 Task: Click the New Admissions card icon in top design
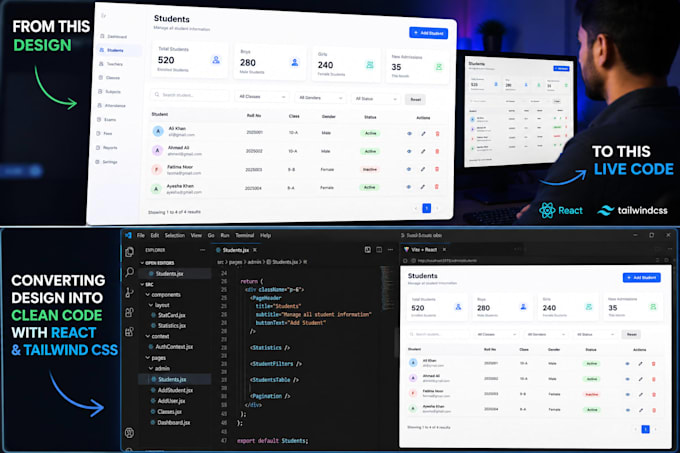pyautogui.click(x=438, y=67)
